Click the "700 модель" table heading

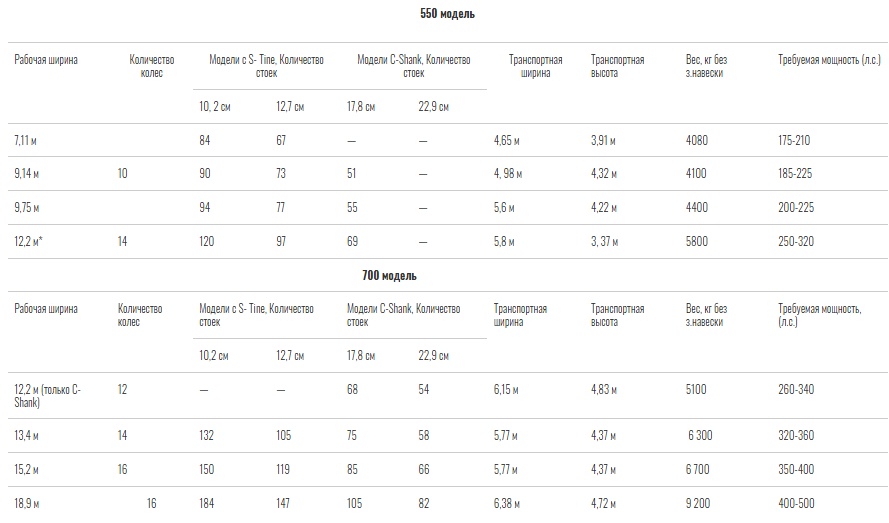click(x=389, y=276)
